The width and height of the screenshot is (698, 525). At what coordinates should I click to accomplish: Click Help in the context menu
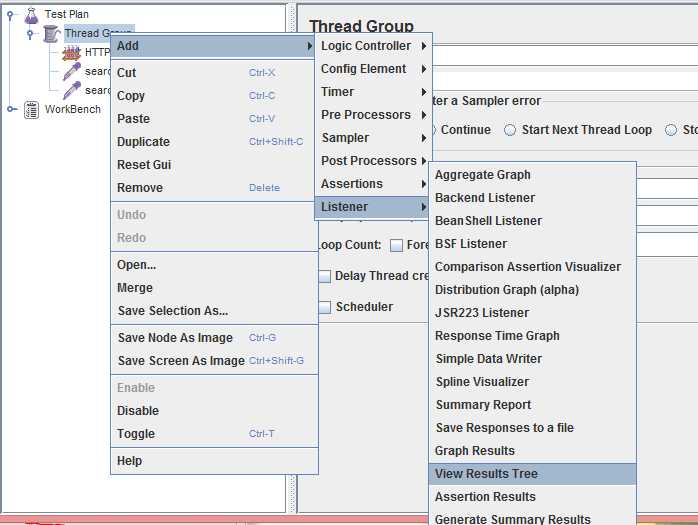(x=214, y=461)
